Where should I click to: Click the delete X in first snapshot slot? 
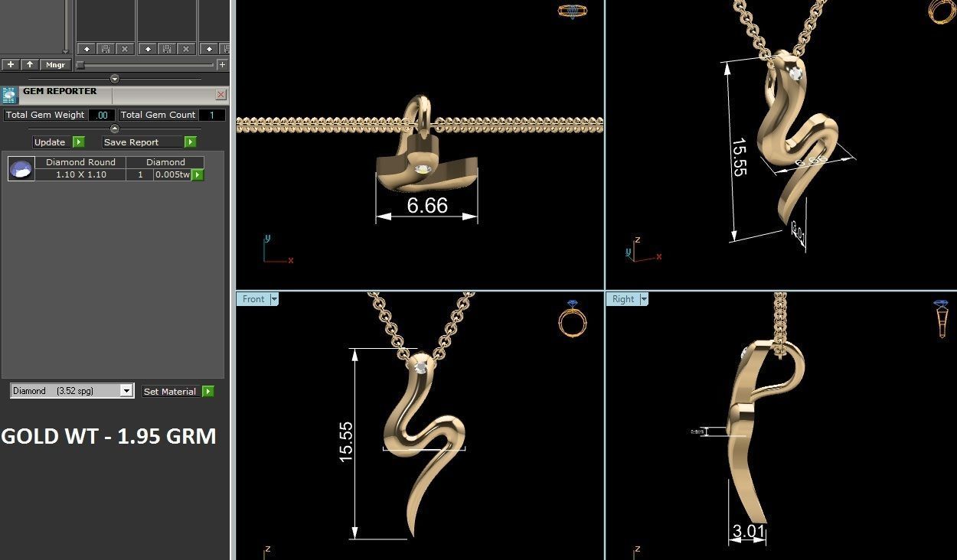125,49
